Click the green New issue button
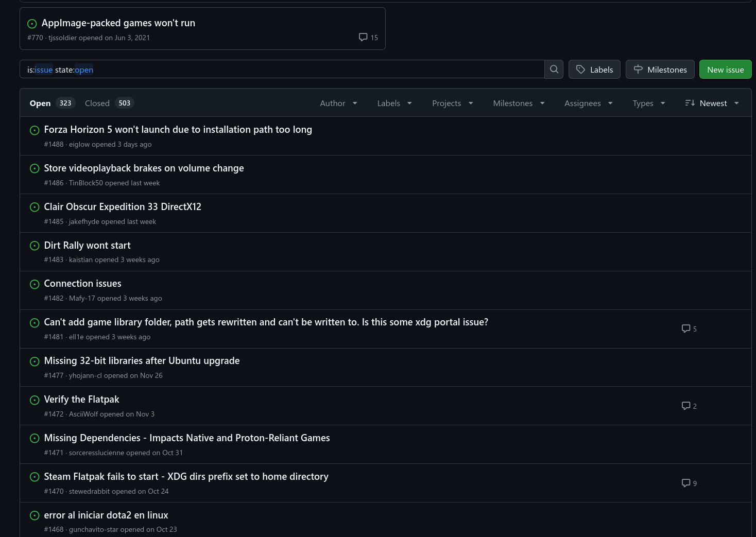The width and height of the screenshot is (756, 537). (x=726, y=70)
